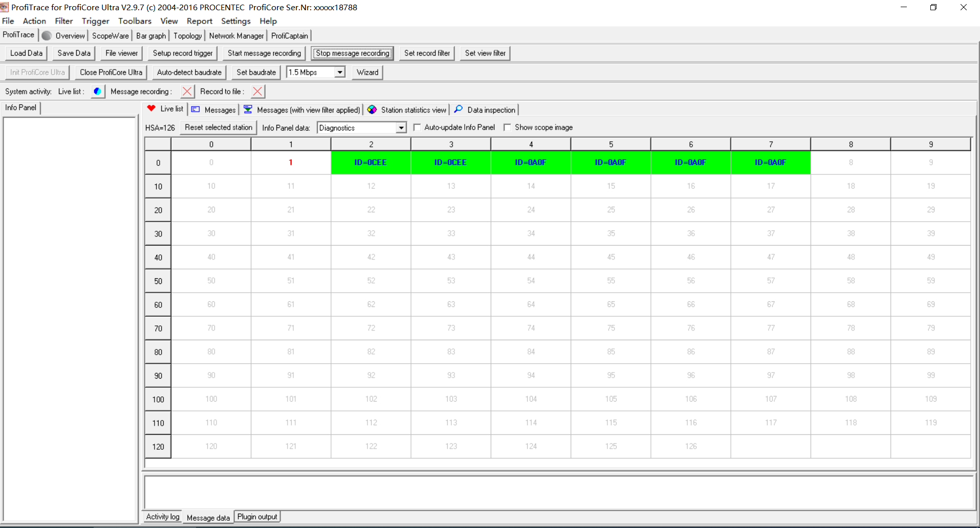
Task: Click the Save Data button
Action: 74,53
